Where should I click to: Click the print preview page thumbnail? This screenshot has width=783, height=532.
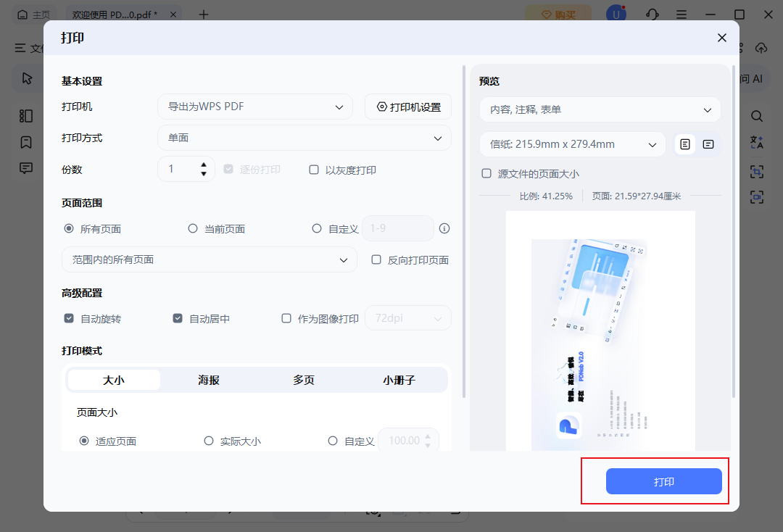(x=600, y=331)
